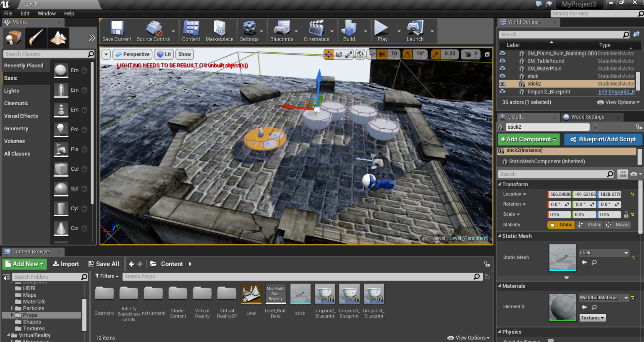Image resolution: width=644 pixels, height=342 pixels.
Task: Toggle grid snapping in viewport
Action: pos(382,54)
